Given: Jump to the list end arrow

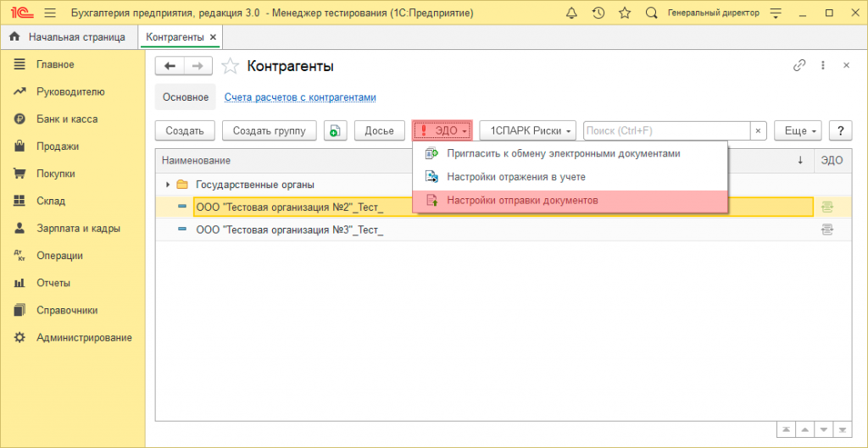Looking at the screenshot, I should tap(843, 429).
